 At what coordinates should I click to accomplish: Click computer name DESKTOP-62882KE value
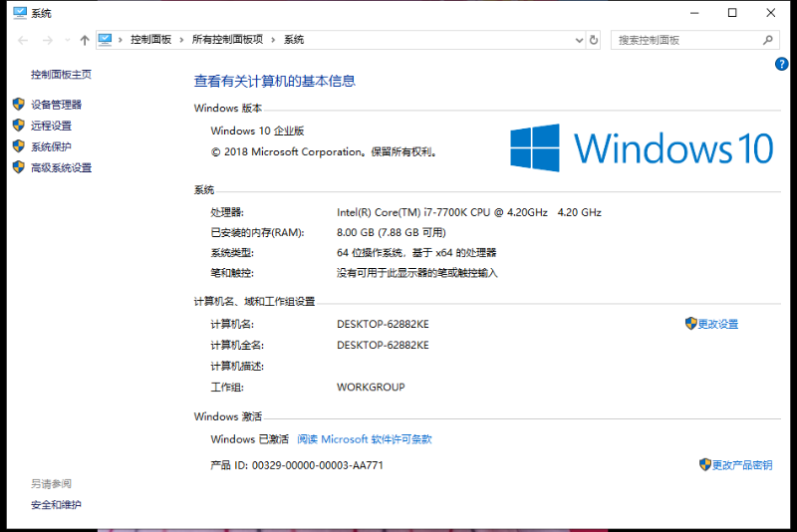(383, 324)
